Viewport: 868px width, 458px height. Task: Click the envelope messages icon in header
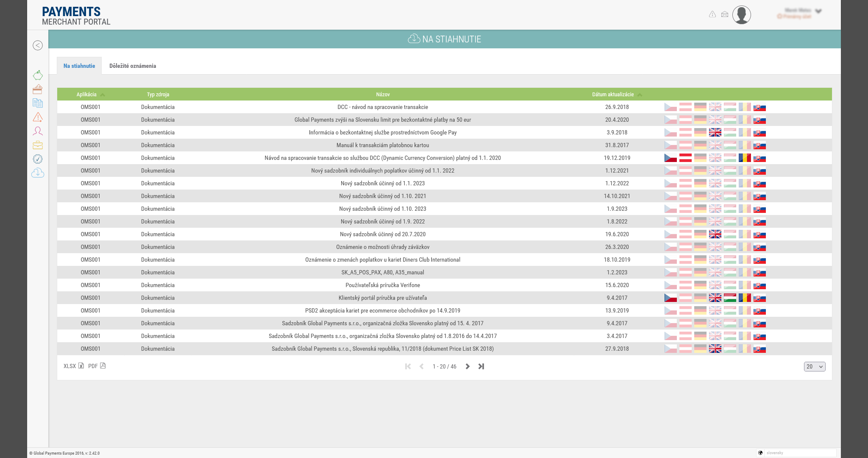[x=725, y=14]
